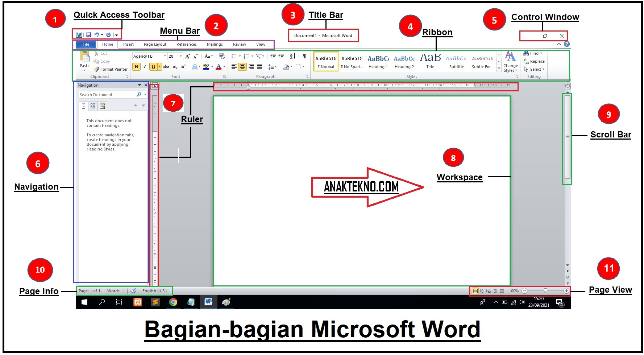Click the Redo icon in Quick Access Toolbar

pos(108,35)
